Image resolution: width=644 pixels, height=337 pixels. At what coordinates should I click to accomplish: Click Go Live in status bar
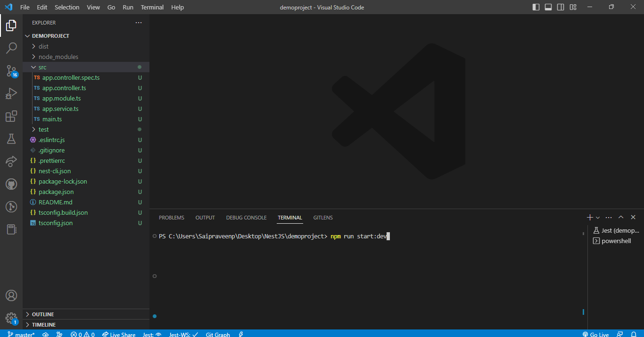pos(595,334)
